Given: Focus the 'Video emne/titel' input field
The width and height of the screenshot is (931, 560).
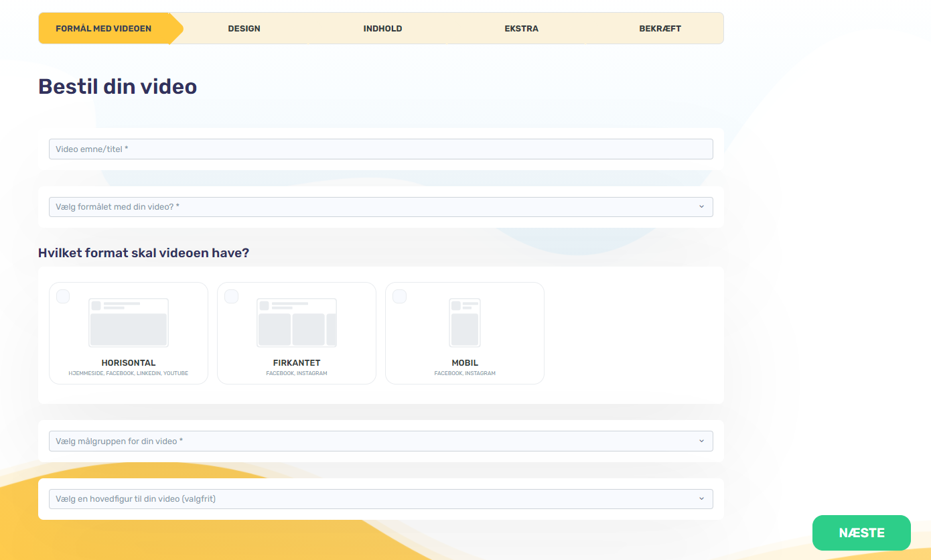Looking at the screenshot, I should click(381, 149).
